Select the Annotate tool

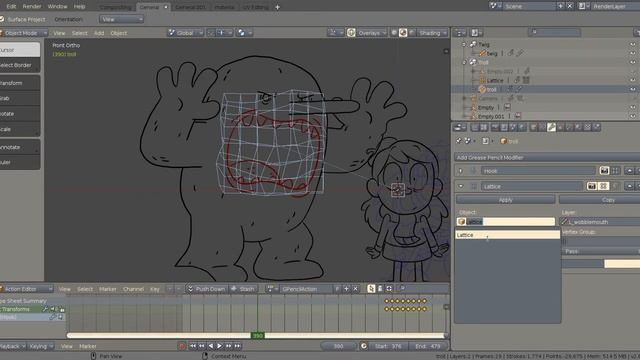[20, 147]
